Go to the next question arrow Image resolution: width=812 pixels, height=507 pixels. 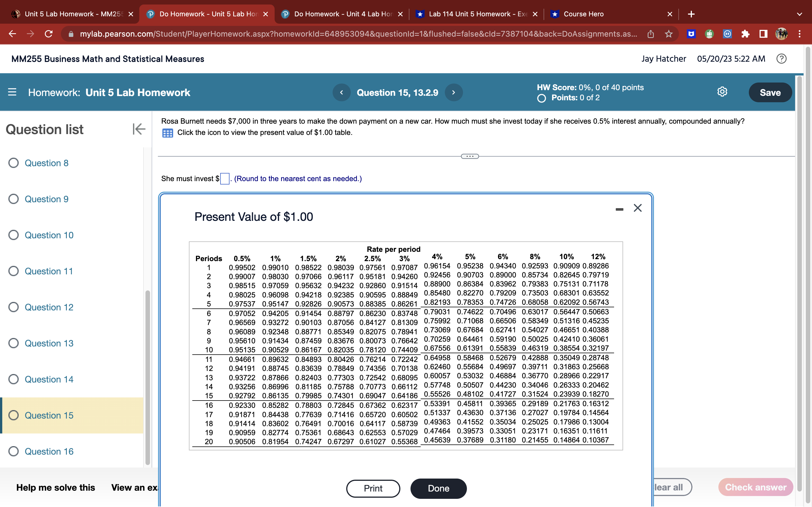click(453, 93)
